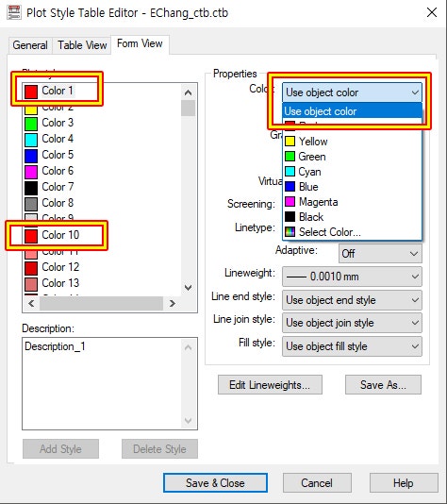Viewport: 447px width, 504px height.
Task: Select Blue in the color dropdown
Action: pos(353,187)
